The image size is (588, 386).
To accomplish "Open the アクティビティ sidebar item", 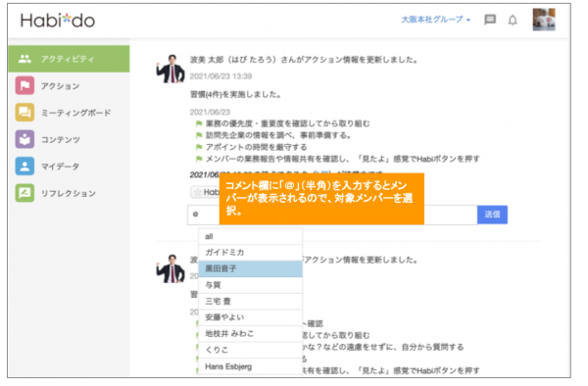I will (69, 59).
